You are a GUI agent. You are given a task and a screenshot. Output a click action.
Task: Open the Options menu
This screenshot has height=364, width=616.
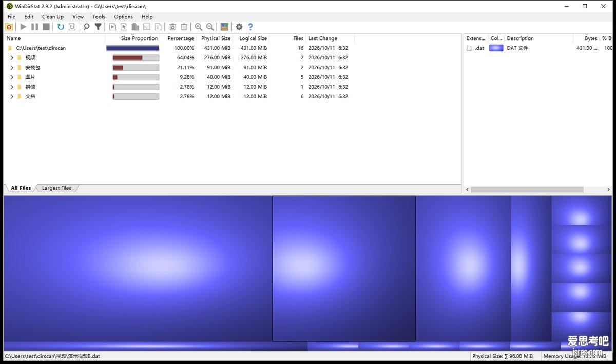[124, 17]
